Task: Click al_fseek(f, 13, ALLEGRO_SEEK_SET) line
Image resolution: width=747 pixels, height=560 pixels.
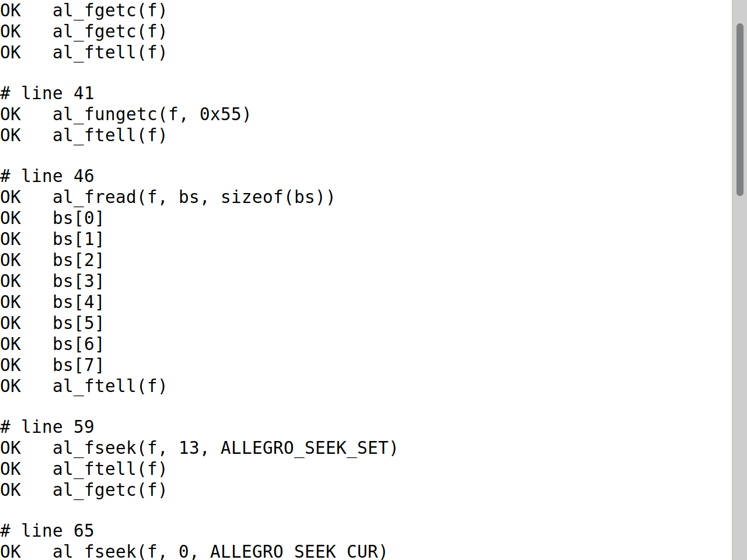Action: coord(199,448)
